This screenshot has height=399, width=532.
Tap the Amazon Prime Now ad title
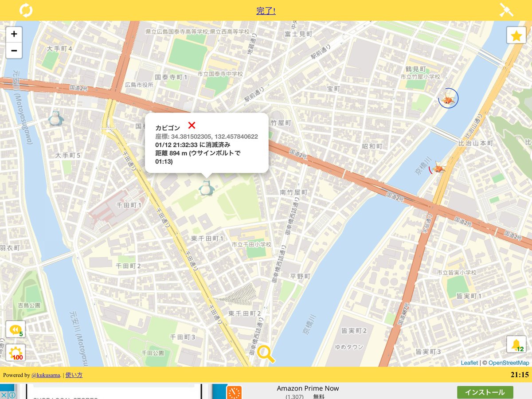point(308,388)
